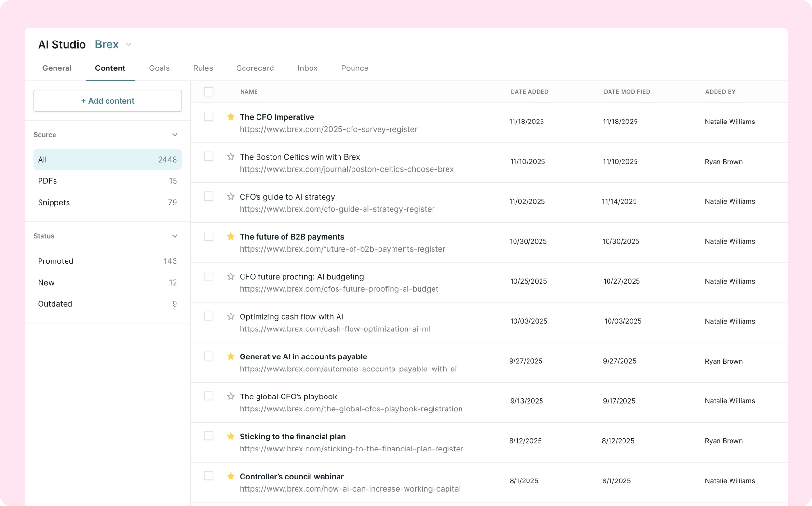Sort by Date Modified column header

pyautogui.click(x=627, y=92)
